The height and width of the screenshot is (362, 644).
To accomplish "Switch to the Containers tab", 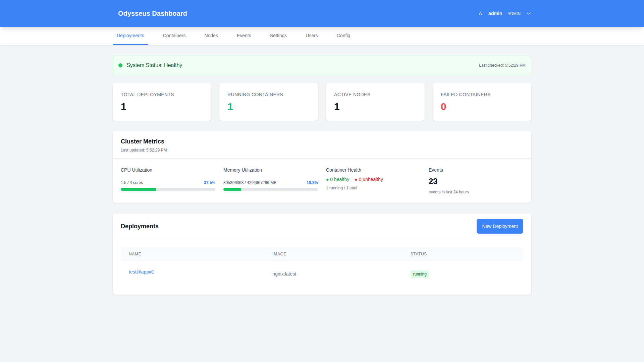I will coord(174,36).
